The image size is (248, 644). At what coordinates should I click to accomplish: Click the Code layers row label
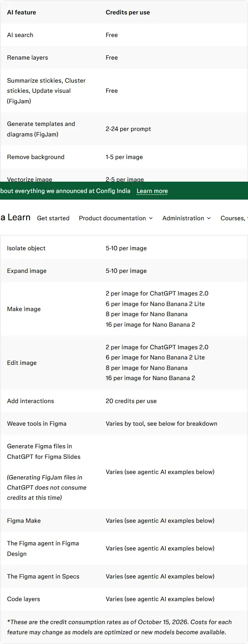tap(23, 599)
